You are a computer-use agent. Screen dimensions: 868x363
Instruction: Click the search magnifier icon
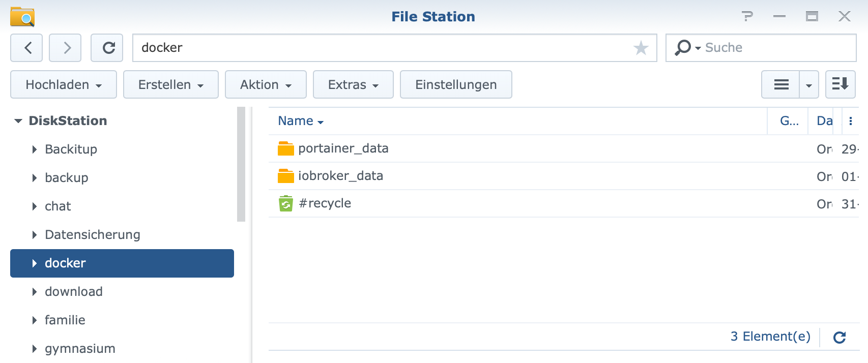coord(683,47)
